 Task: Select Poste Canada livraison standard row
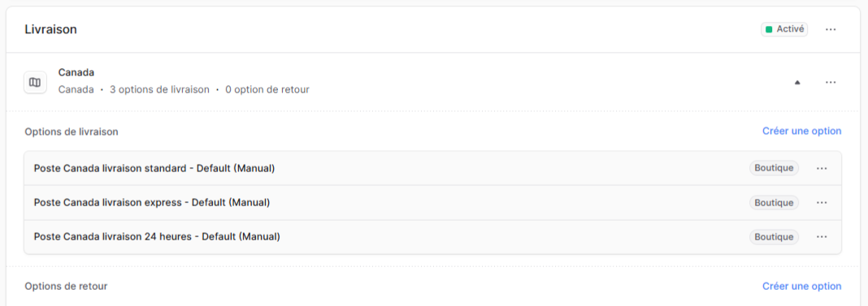pos(432,168)
